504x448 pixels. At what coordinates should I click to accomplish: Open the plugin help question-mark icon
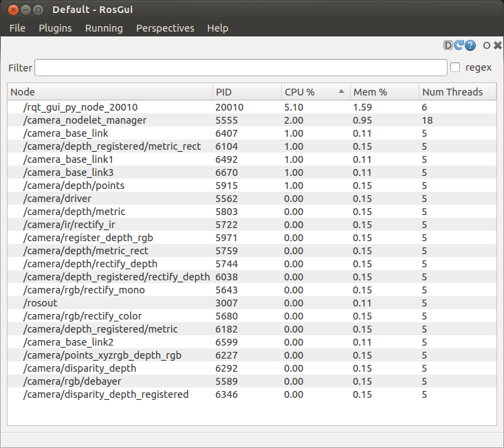click(x=470, y=45)
